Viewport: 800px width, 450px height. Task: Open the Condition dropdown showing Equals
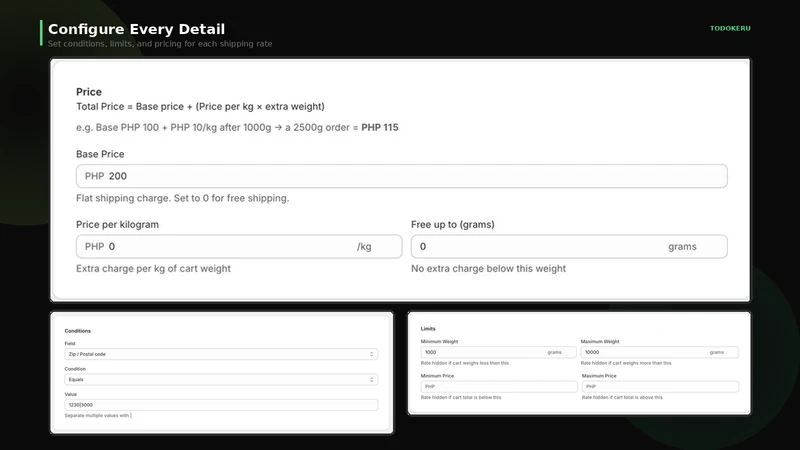click(x=221, y=380)
